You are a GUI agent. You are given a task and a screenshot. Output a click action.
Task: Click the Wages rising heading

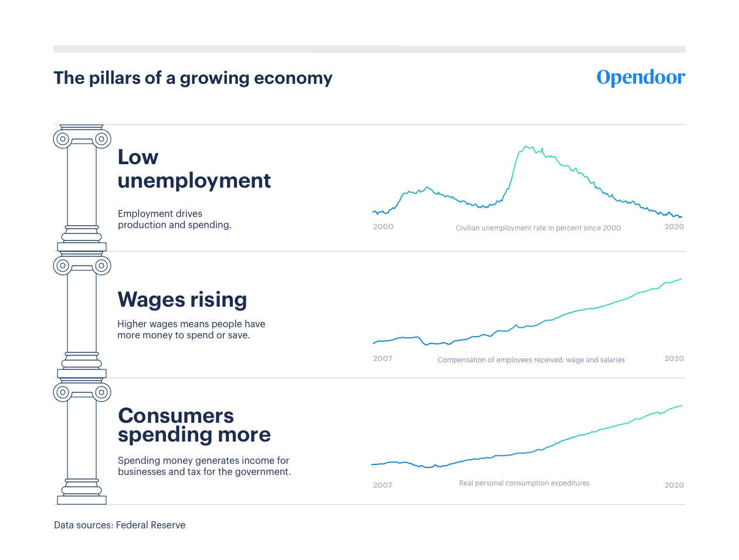[x=182, y=300]
